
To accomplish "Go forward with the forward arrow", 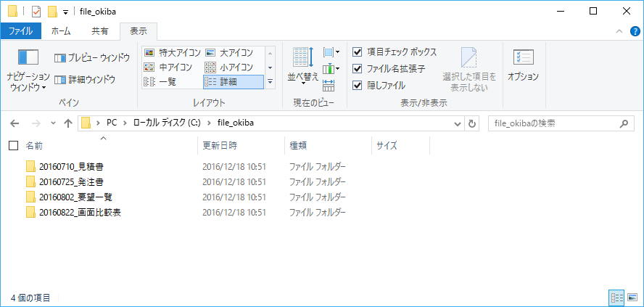I will point(36,123).
